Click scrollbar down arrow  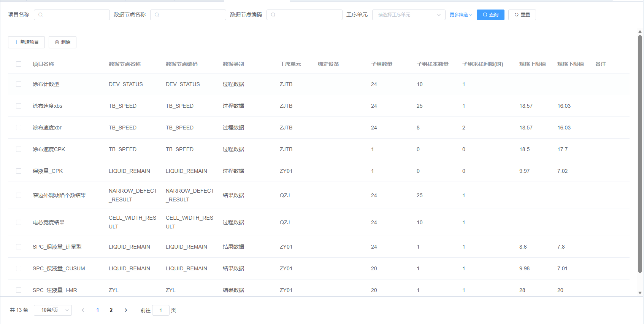(x=640, y=293)
